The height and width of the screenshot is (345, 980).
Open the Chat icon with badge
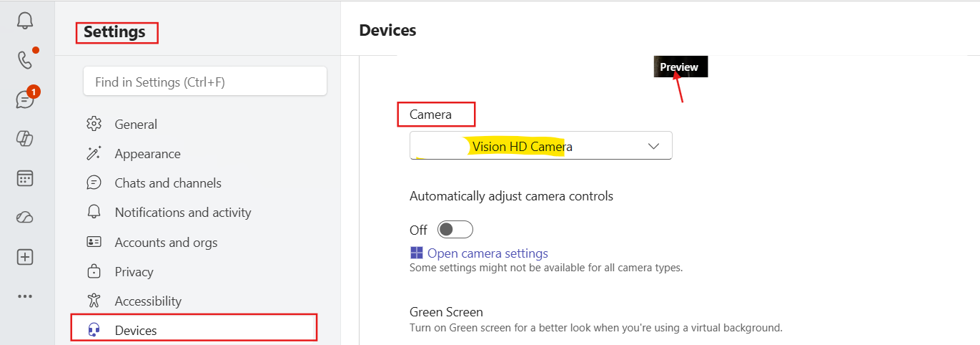coord(25,99)
